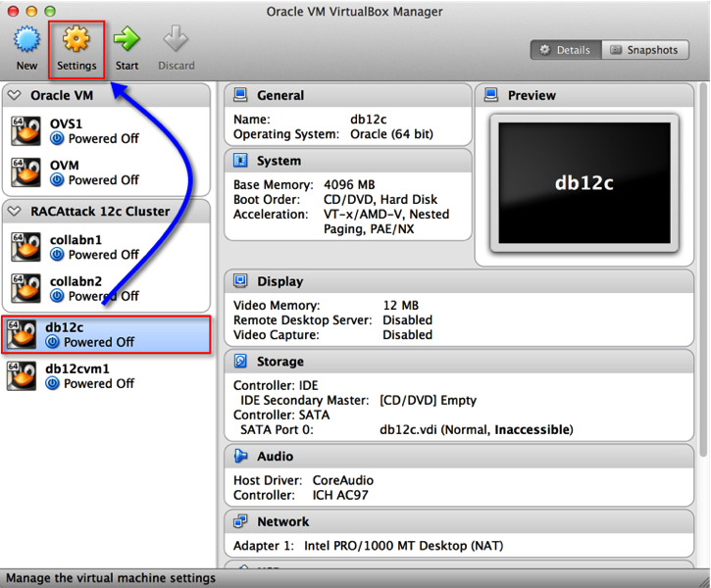This screenshot has height=588, width=711.
Task: Click the Remote Desktop Server Disabled value
Action: 407,320
